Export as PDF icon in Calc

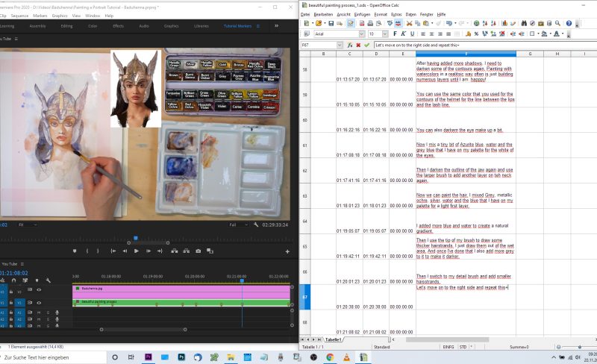pos(362,24)
